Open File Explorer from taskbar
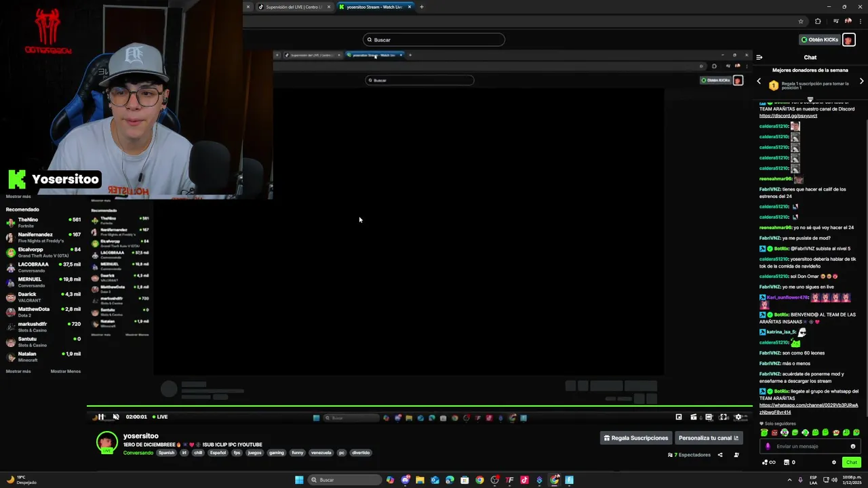Screen dimensions: 868x488 pyautogui.click(x=420, y=480)
